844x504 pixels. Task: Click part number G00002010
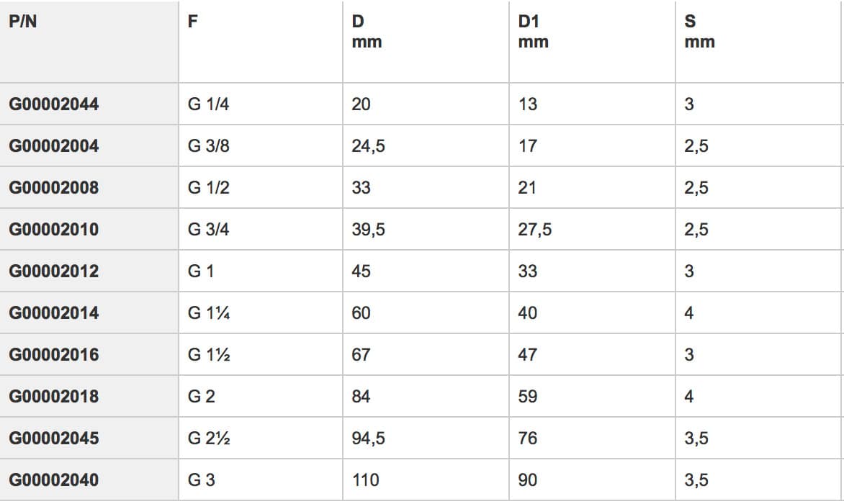(54, 229)
